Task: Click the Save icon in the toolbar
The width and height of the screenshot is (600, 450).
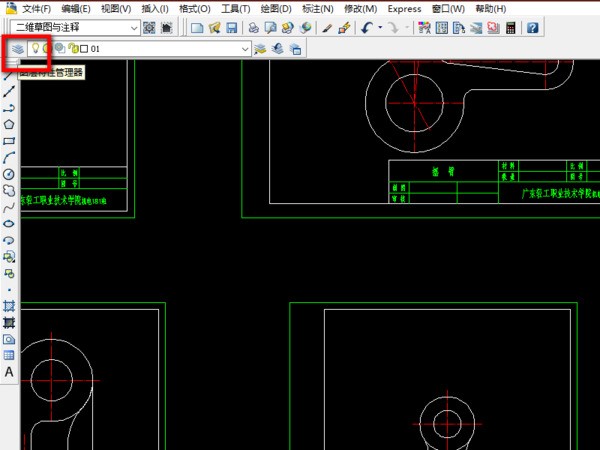Action: (231, 27)
